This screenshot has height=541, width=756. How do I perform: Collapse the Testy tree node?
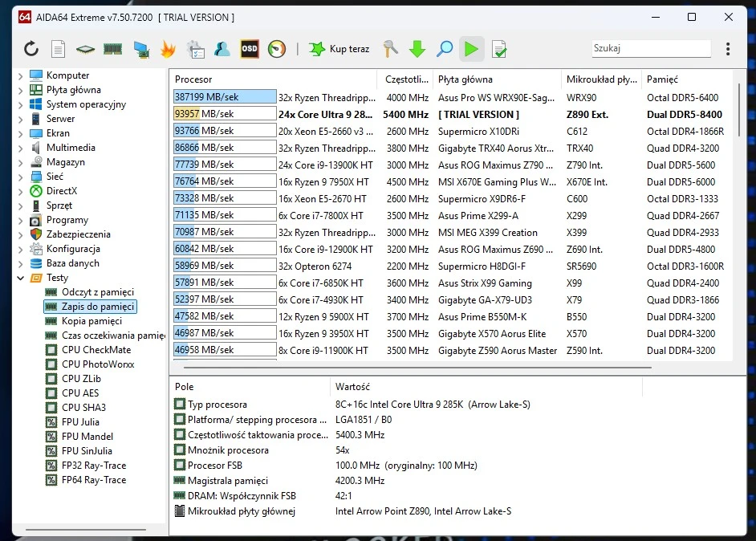(x=20, y=278)
